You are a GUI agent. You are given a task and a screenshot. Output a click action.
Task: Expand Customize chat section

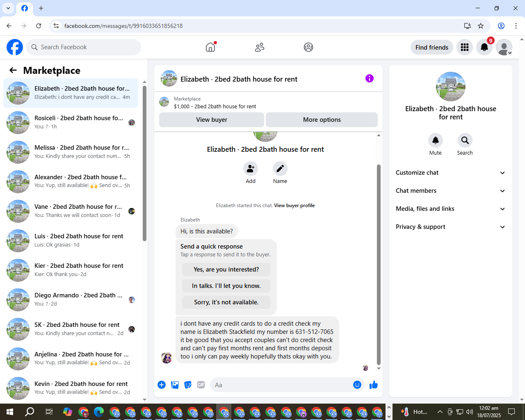(450, 173)
